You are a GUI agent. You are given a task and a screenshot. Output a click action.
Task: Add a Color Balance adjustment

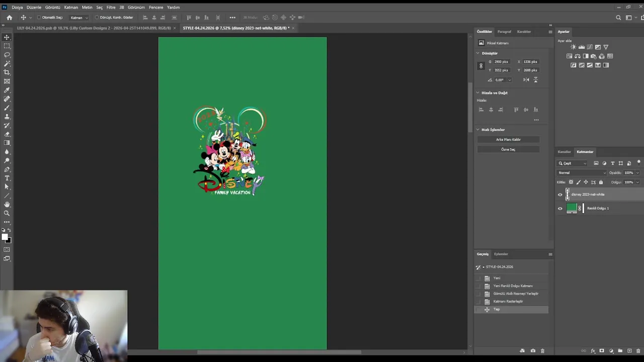(x=578, y=56)
